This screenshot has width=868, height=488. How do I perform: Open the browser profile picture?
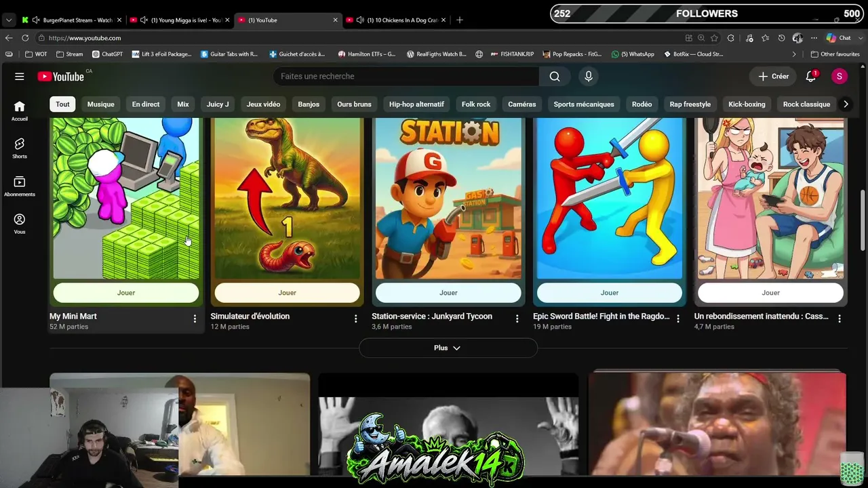click(x=797, y=38)
